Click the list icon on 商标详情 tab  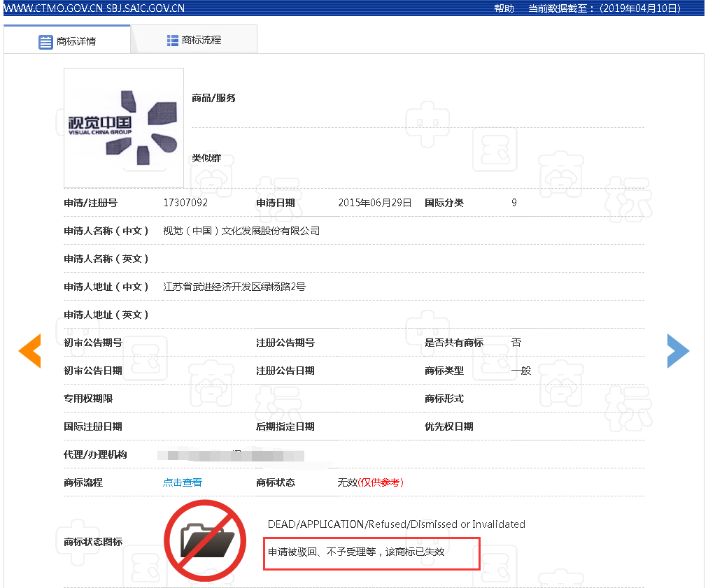45,42
